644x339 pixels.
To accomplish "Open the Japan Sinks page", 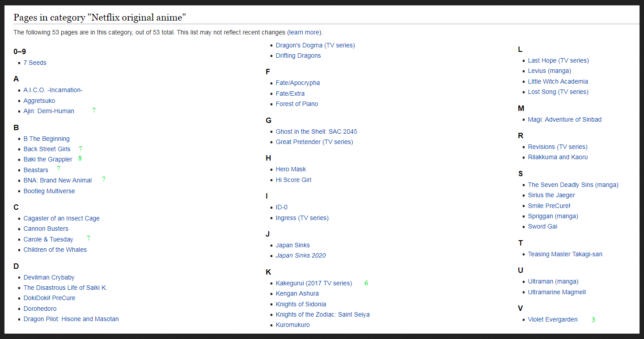I will pyautogui.click(x=293, y=245).
